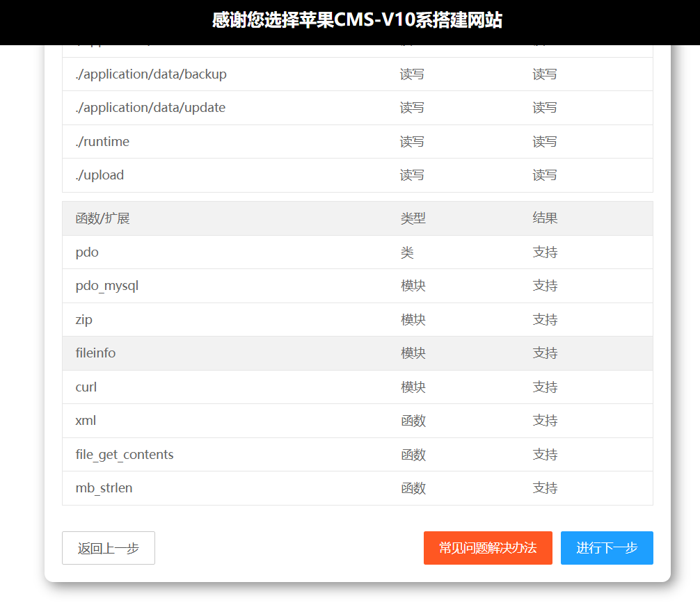Viewport: 700px width, 605px height.
Task: Click 函数 type in xml row
Action: pyautogui.click(x=413, y=421)
